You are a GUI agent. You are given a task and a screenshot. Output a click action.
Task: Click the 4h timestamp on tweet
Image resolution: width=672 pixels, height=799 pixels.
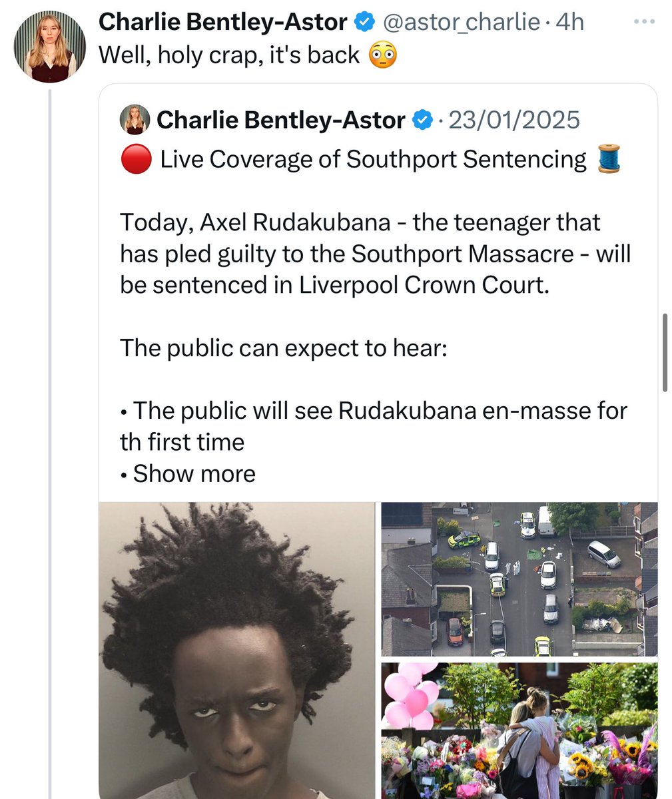point(569,22)
